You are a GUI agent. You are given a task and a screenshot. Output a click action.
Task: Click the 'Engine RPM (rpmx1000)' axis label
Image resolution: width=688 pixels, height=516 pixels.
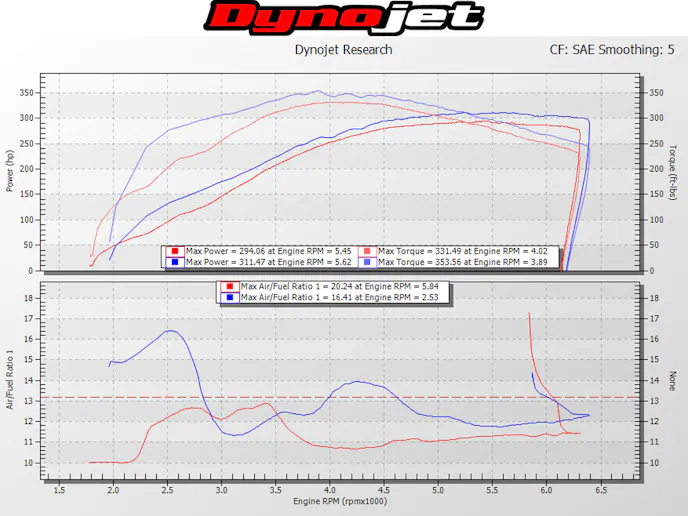[x=338, y=502]
